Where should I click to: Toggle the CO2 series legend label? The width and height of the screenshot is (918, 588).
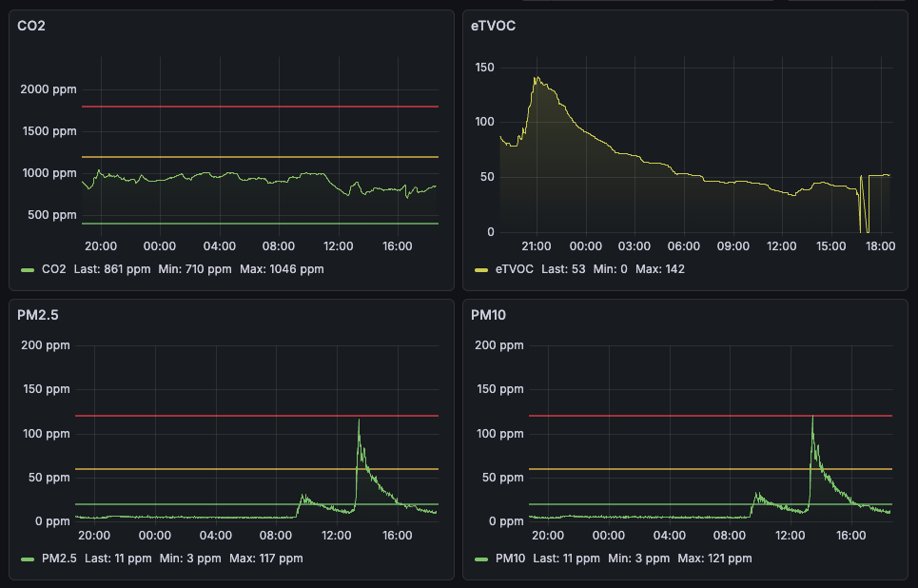click(x=53, y=269)
